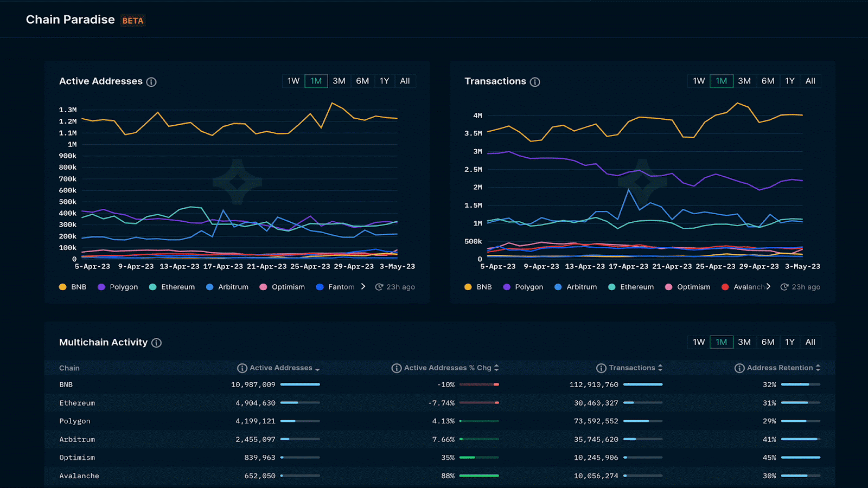The height and width of the screenshot is (488, 868).
Task: Open the Active Addresses % Chg info icon
Action: click(397, 368)
